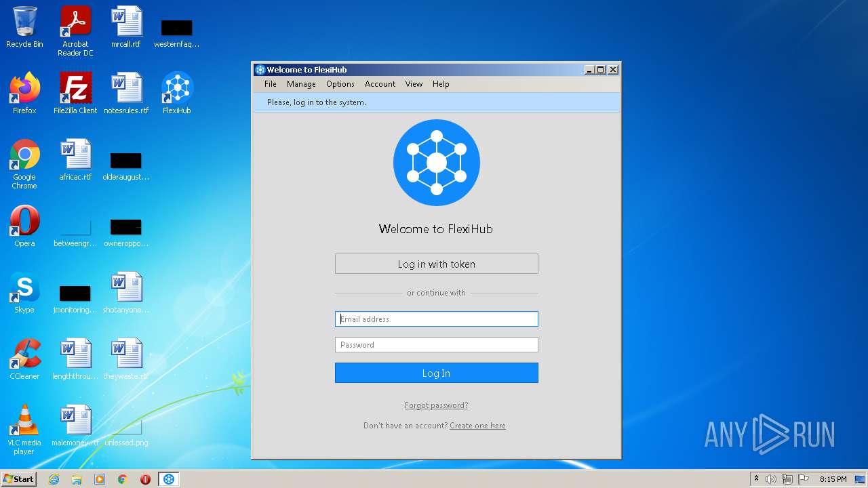Open Internet Explorer from the taskbar
This screenshot has height=488, width=868.
54,479
